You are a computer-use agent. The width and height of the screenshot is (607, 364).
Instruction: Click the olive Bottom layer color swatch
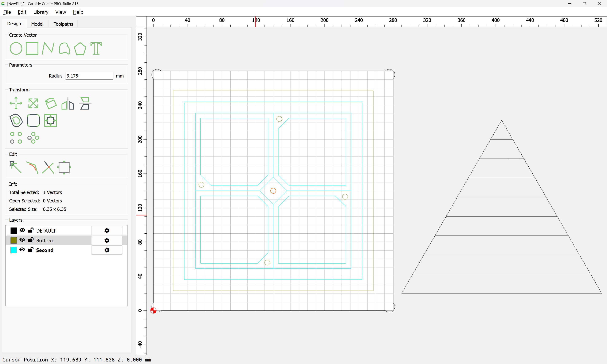click(13, 240)
